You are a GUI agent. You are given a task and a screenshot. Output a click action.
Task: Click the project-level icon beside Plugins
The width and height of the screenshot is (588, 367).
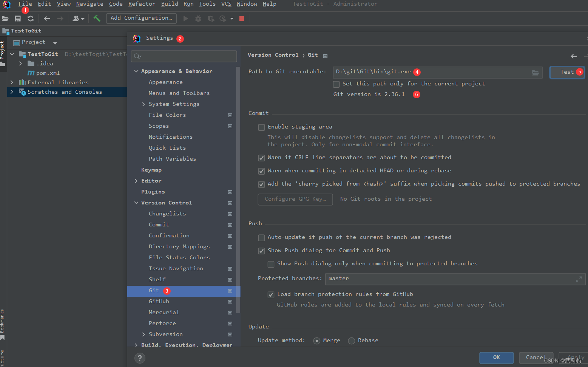230,192
